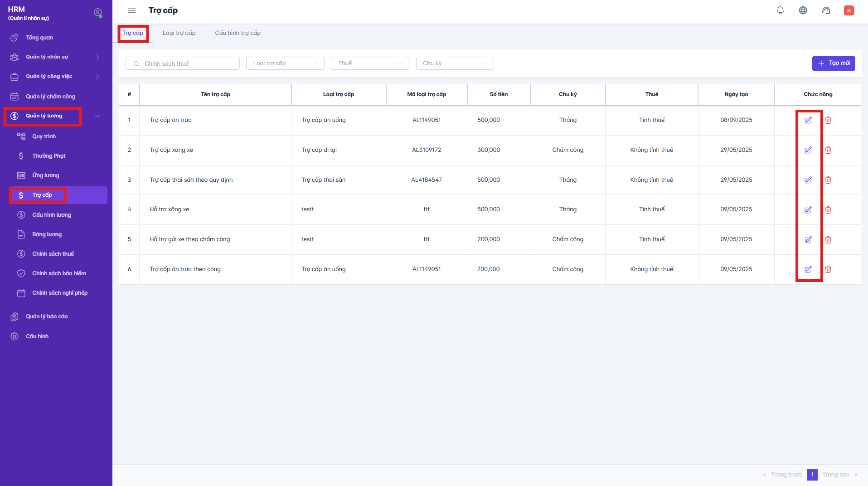Open the Loại trợ cấp filter dropdown
This screenshot has width=868, height=486.
click(285, 63)
